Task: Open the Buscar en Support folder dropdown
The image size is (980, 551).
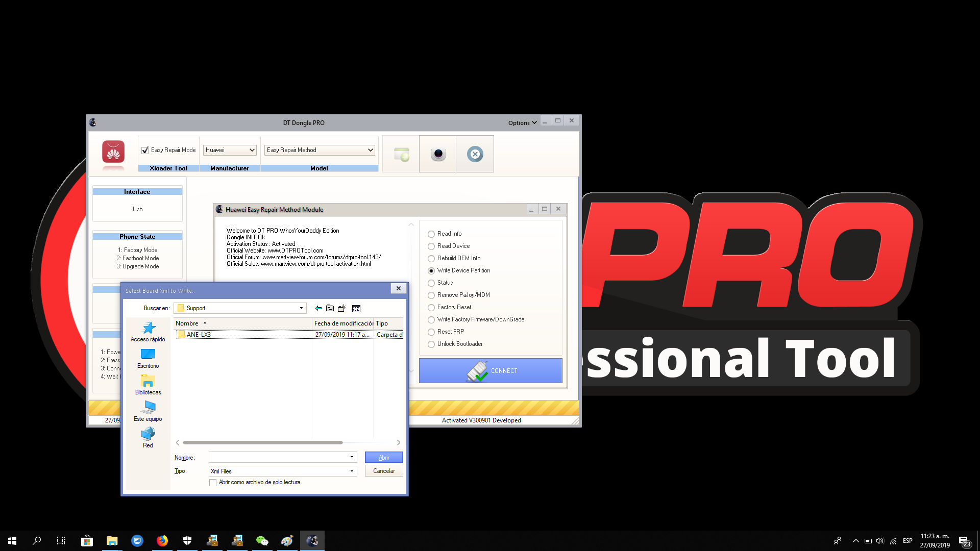Action: click(x=240, y=308)
